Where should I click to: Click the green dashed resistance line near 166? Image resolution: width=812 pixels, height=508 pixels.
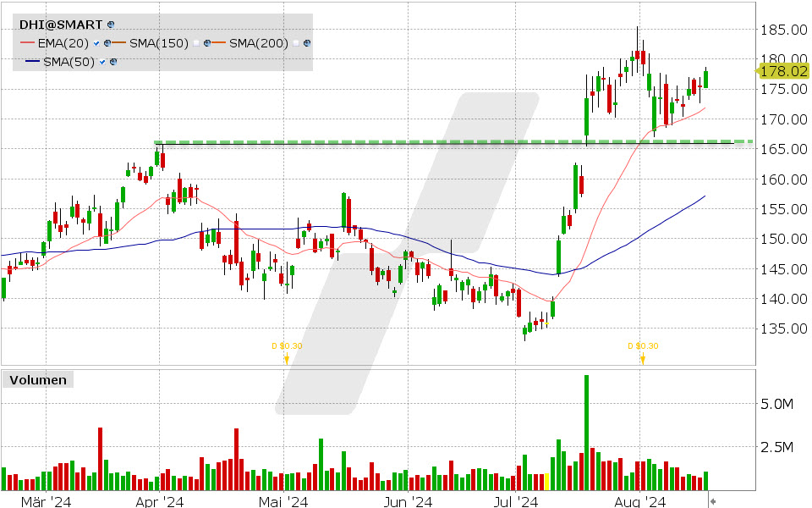453,141
